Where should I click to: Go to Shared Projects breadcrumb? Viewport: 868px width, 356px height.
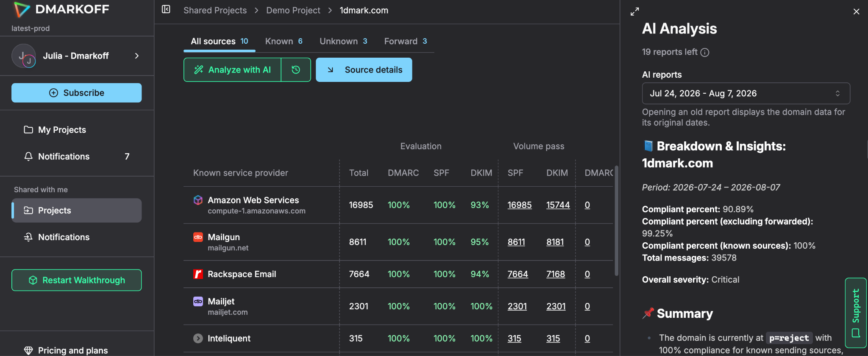tap(215, 10)
